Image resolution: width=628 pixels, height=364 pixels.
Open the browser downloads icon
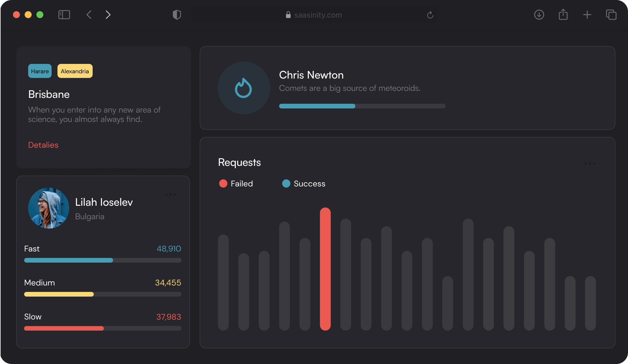click(x=539, y=15)
